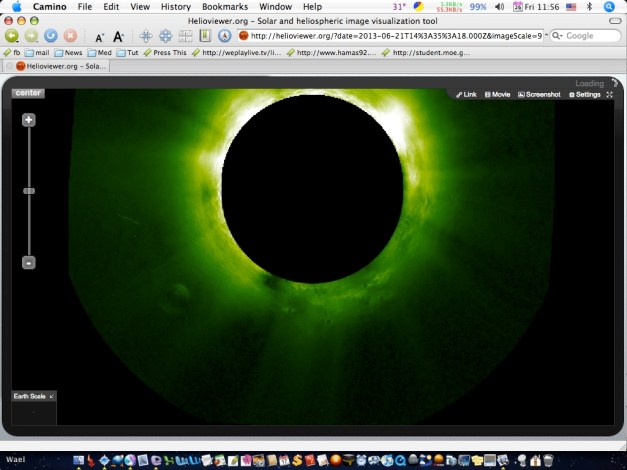Click the Helioviewer site icon in address bar
The image size is (627, 470).
pyautogui.click(x=243, y=36)
